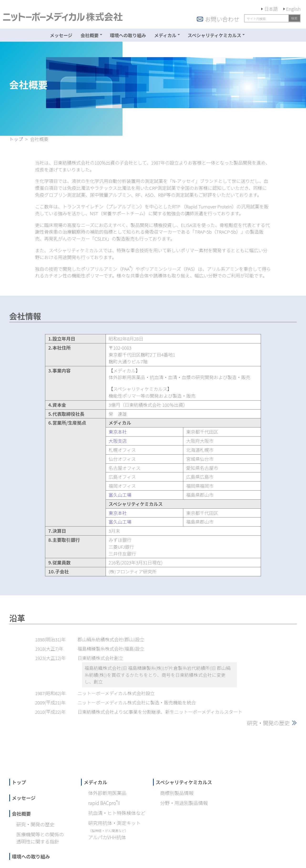Image resolution: width=306 pixels, height=868 pixels.
Task: Select the 3月末 cell value
Action: click(x=183, y=531)
